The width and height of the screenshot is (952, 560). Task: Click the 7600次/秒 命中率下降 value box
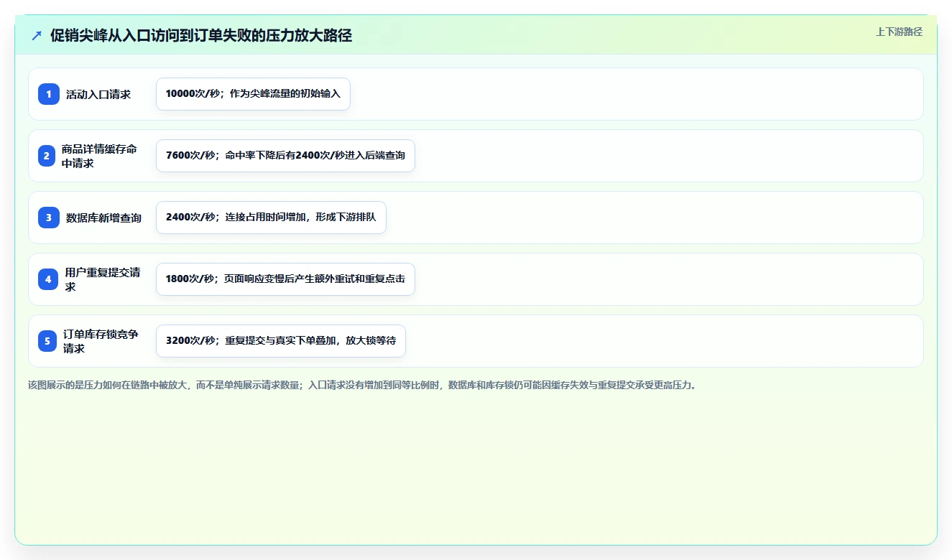(x=285, y=156)
